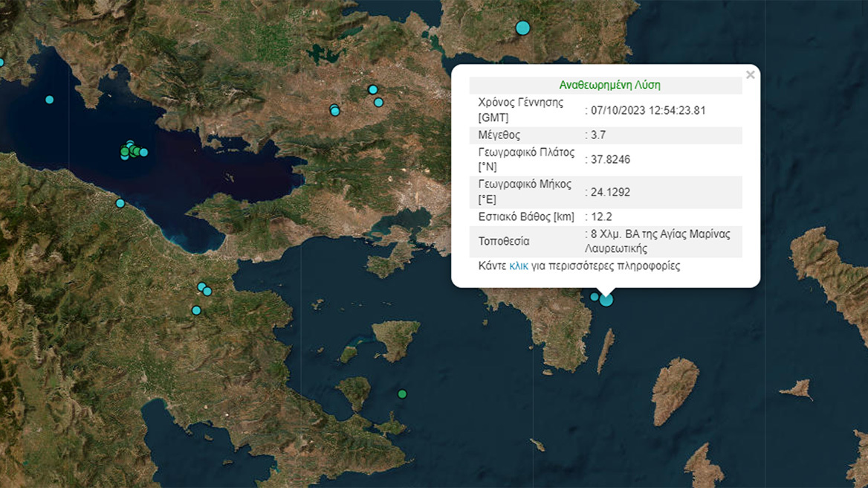Click the upper-left marker of Peloponnese touching pair
The height and width of the screenshot is (488, 868).
point(201,286)
